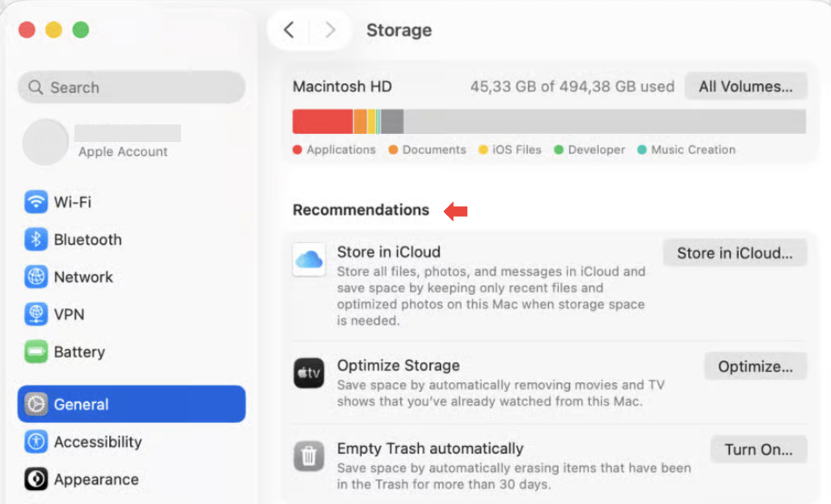Select the VPN label in sidebar
Screen dimensions: 831x504
click(69, 314)
